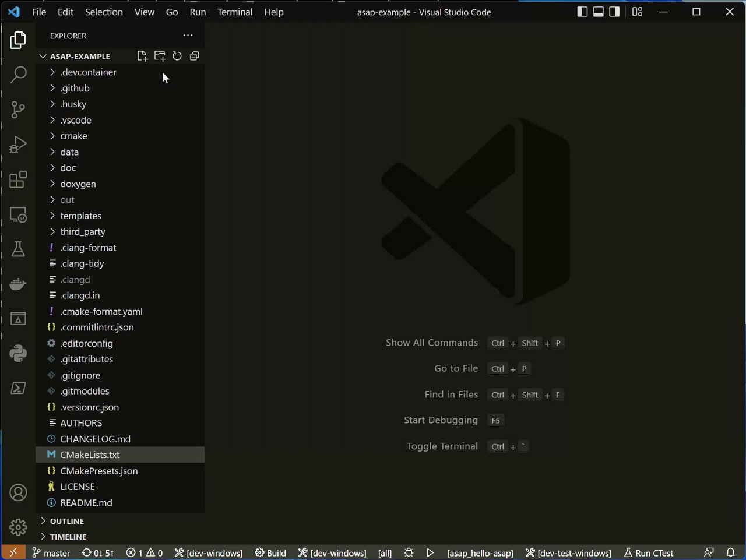Image resolution: width=746 pixels, height=560 pixels.
Task: Open the Selection menu
Action: click(x=104, y=12)
